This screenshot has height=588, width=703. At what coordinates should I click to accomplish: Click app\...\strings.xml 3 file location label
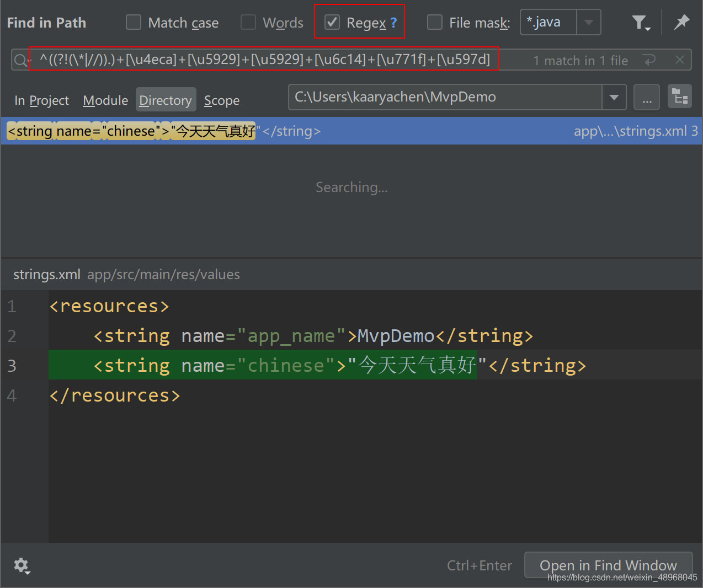pyautogui.click(x=636, y=131)
